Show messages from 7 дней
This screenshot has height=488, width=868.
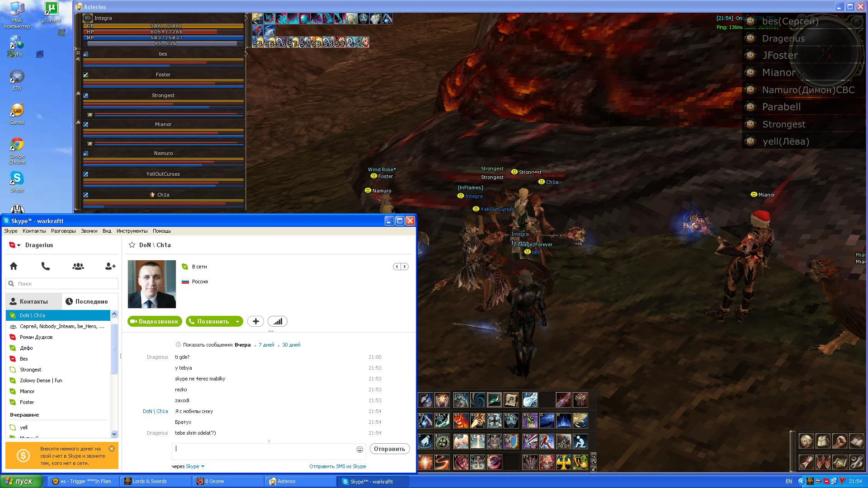point(266,345)
